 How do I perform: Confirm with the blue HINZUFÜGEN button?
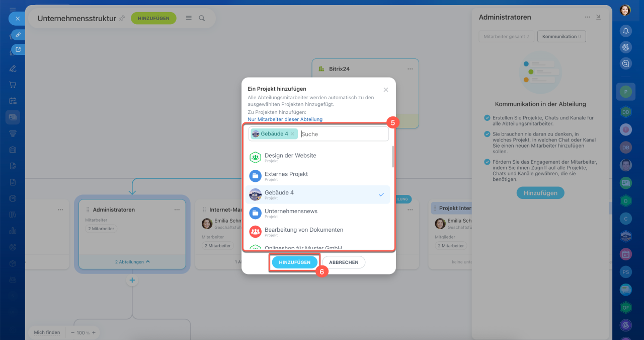[295, 262]
